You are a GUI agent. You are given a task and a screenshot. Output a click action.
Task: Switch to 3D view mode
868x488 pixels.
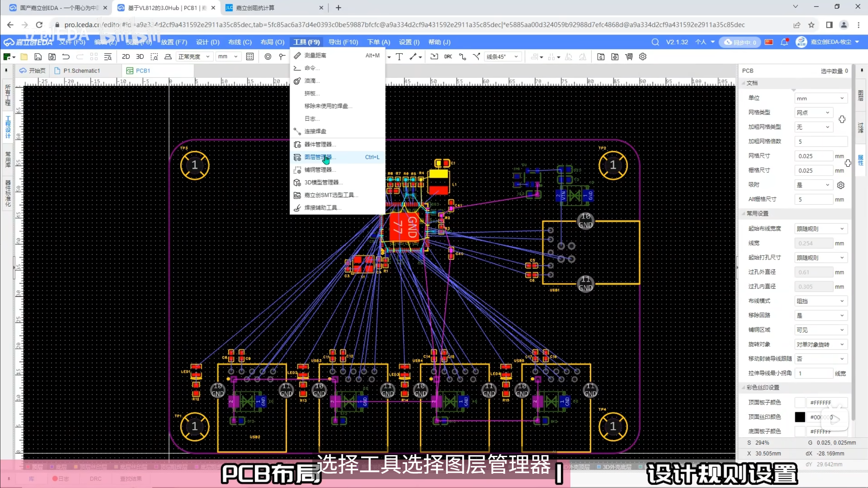pos(140,57)
